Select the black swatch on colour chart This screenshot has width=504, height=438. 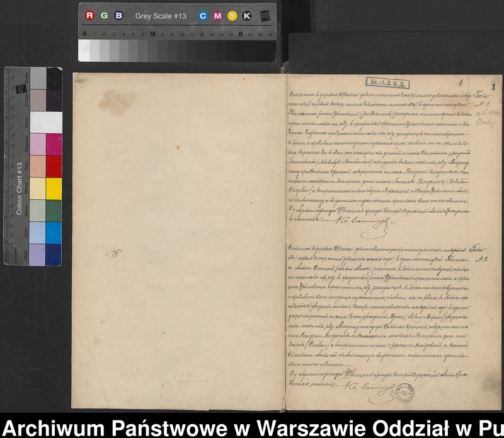pos(54,79)
